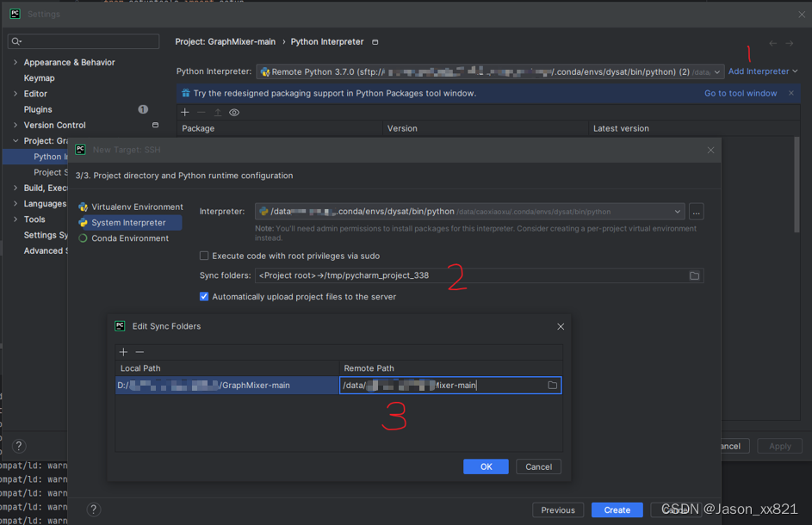Click the Settings vertical scrollbar
The height and width of the screenshot is (525, 812).
point(797,185)
